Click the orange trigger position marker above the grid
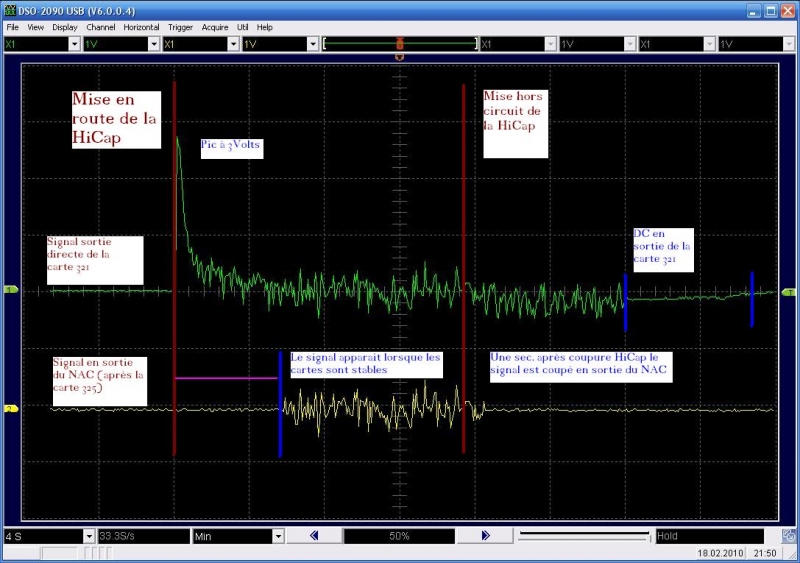The width and height of the screenshot is (800, 563). 399,57
